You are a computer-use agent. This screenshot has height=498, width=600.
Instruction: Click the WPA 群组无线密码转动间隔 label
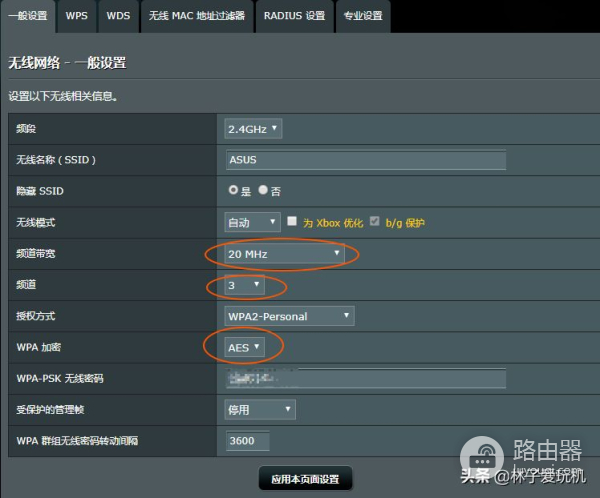tap(77, 441)
